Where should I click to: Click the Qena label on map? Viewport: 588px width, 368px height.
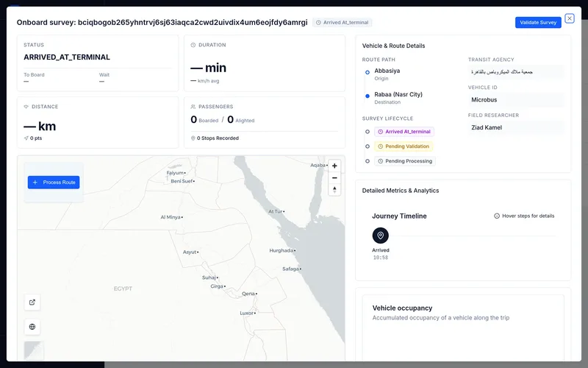coord(248,294)
